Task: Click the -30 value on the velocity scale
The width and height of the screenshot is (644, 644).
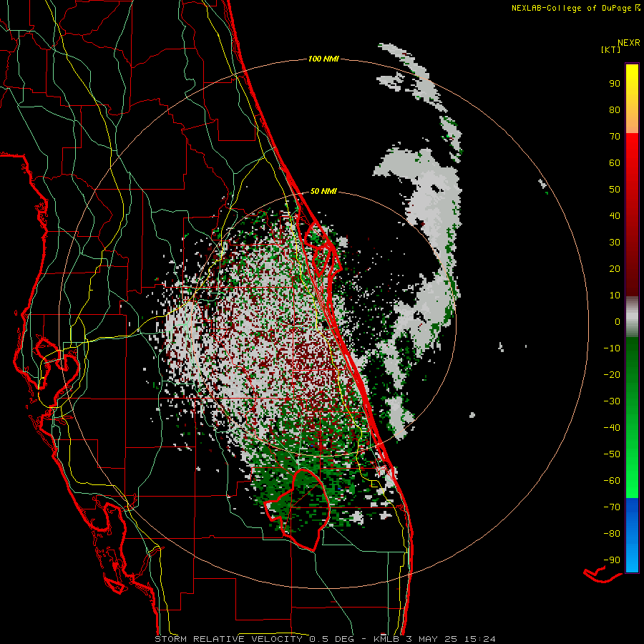Action: (x=612, y=401)
